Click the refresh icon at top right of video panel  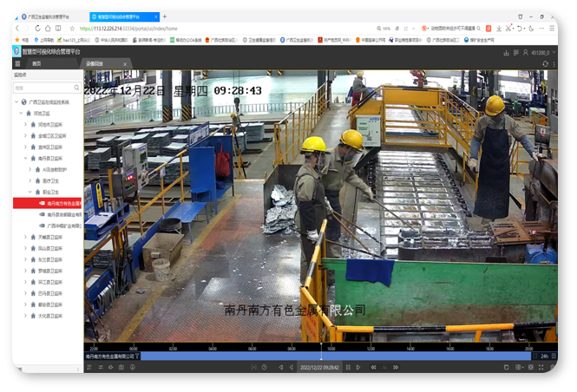pos(545,63)
